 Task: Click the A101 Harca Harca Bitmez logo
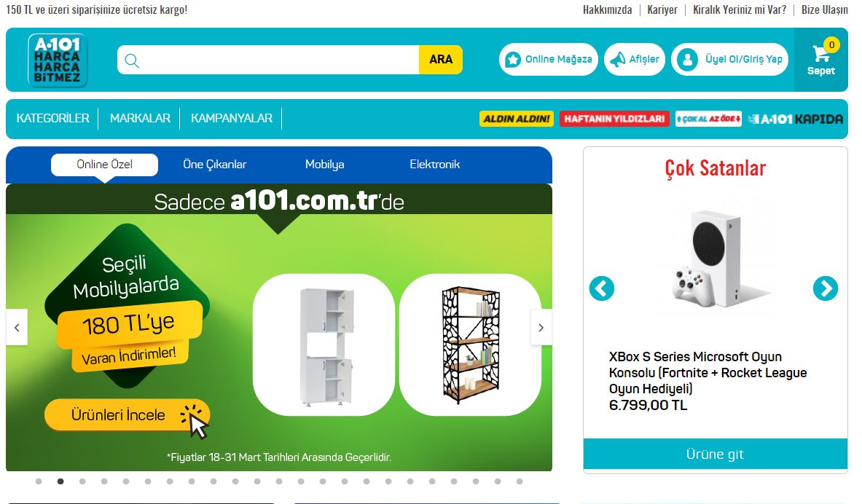click(x=58, y=60)
